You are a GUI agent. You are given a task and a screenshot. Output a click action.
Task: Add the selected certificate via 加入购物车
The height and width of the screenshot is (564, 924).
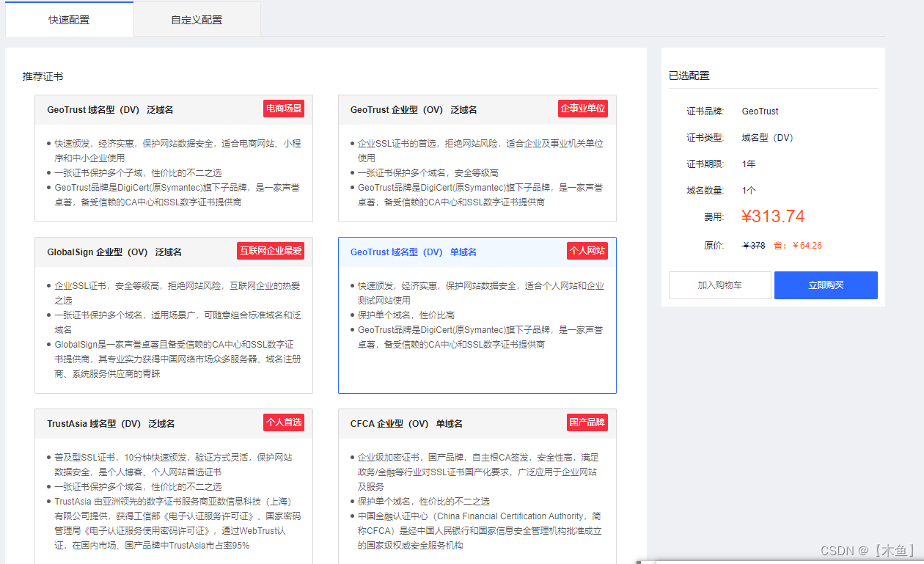pos(720,285)
